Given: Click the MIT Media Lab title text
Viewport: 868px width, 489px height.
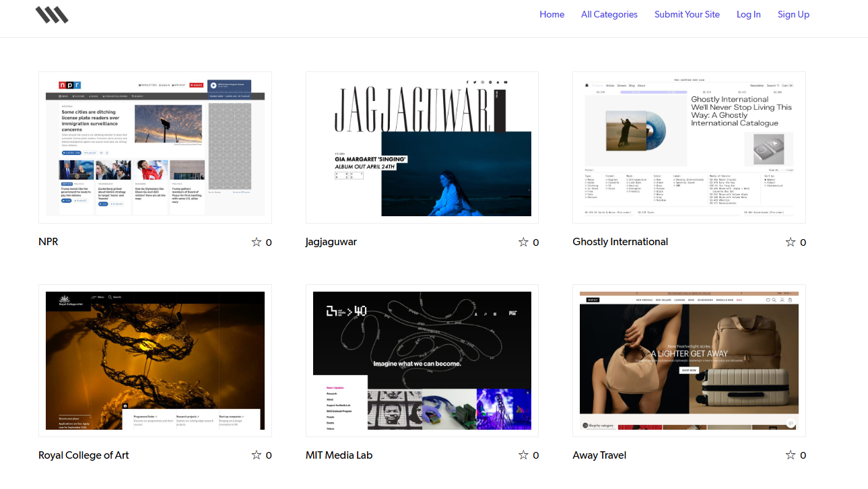Looking at the screenshot, I should (x=339, y=455).
